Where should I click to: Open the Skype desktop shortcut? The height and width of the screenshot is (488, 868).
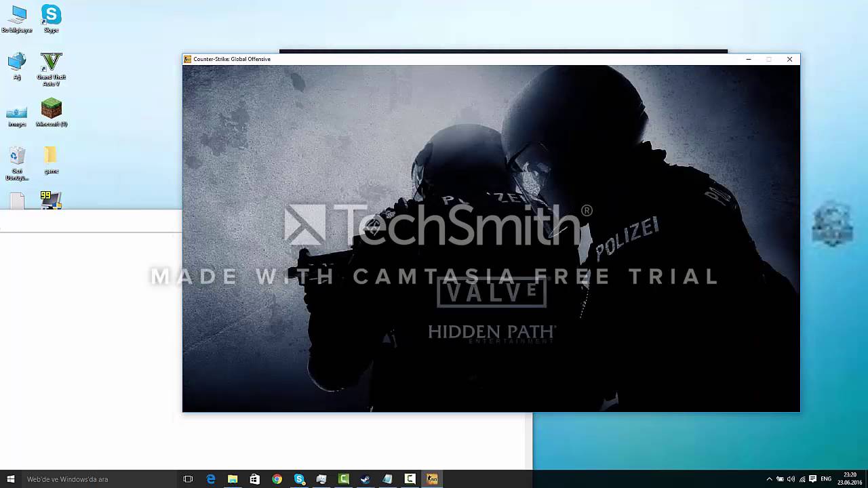[x=51, y=19]
